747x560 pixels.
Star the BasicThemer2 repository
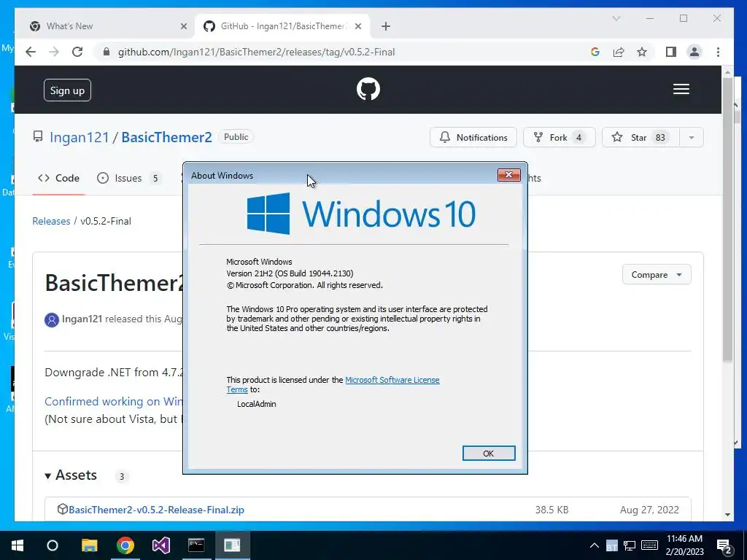[x=640, y=138]
